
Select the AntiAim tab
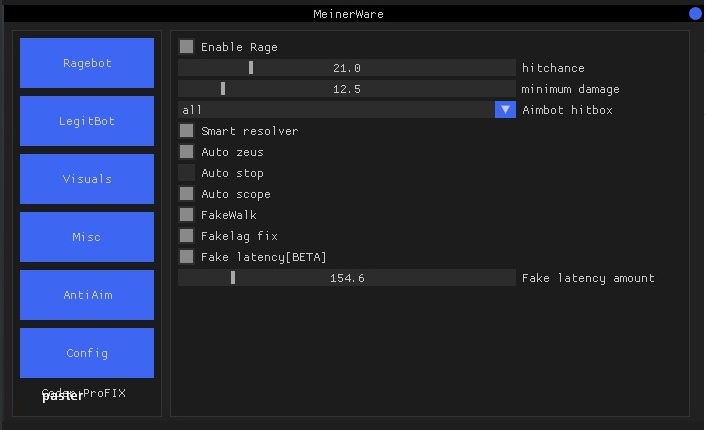tap(87, 295)
